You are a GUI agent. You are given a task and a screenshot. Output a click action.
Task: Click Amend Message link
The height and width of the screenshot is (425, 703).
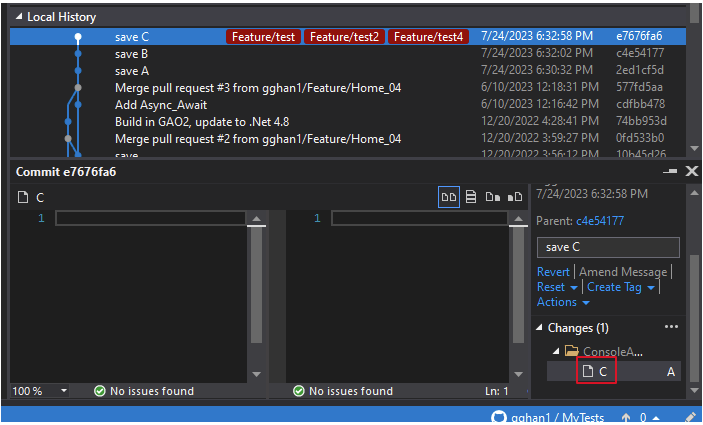pos(623,272)
